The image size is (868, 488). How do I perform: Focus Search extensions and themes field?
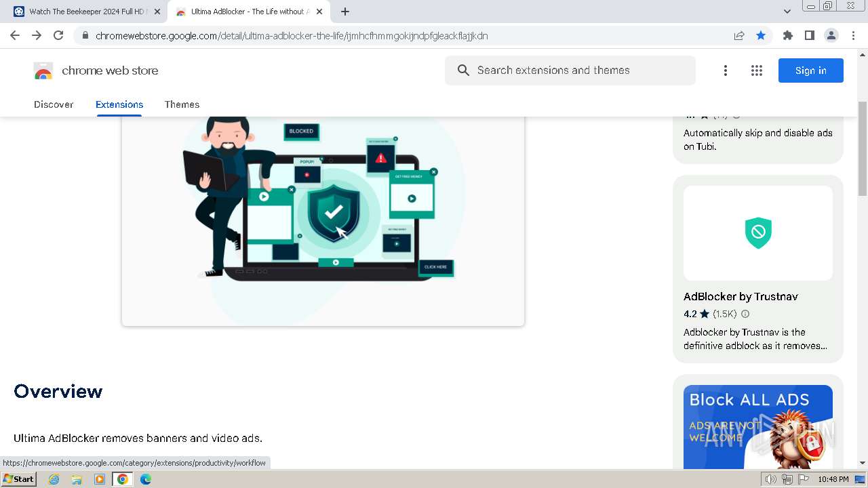[x=570, y=70]
